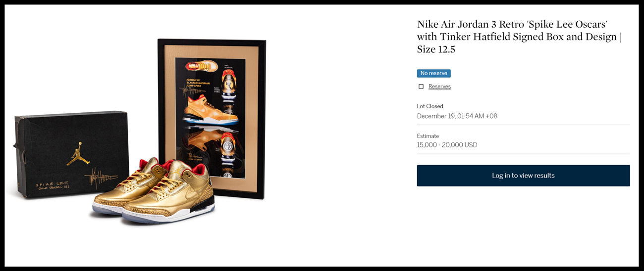The height and width of the screenshot is (271, 644).
Task: Select the closing date December 19 text
Action: point(457,116)
